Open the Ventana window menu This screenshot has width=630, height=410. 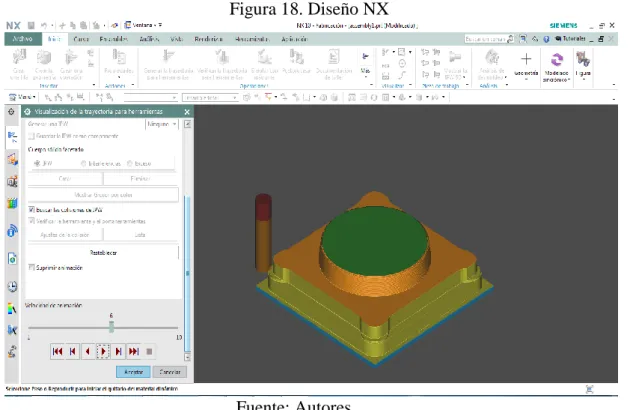pyautogui.click(x=143, y=25)
